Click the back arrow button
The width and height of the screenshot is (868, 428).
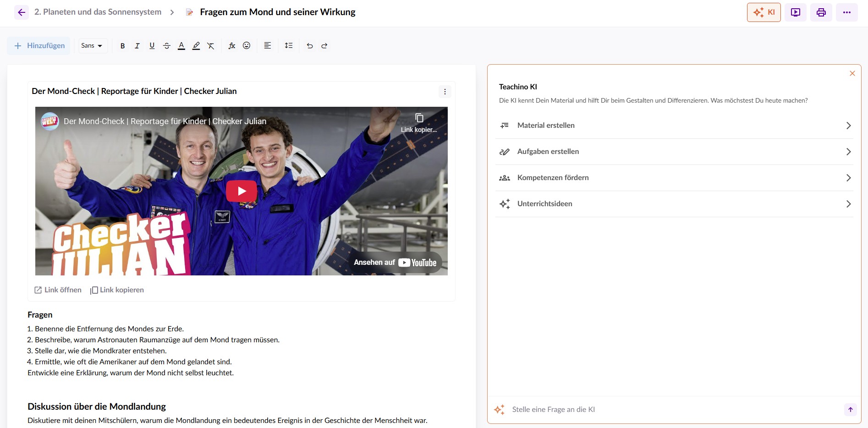pyautogui.click(x=21, y=12)
